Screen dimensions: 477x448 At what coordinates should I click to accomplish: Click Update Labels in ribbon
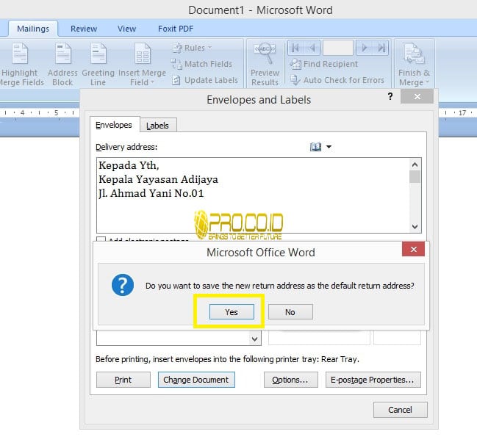point(205,80)
